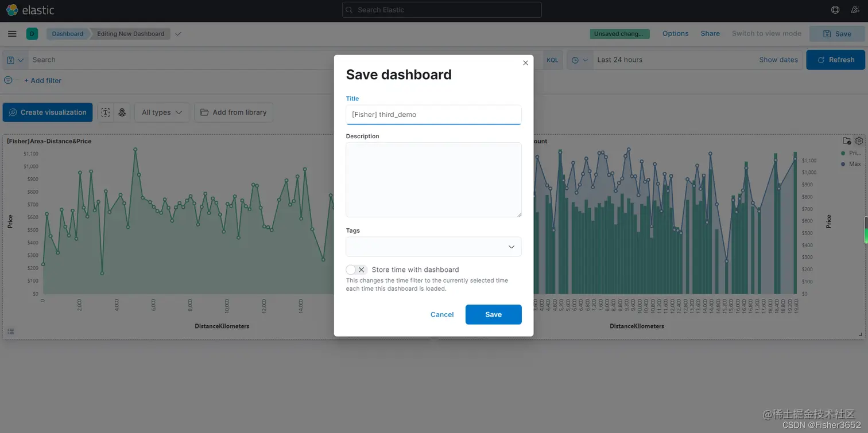Open the hamburger navigation menu
Viewport: 868px width, 433px height.
[x=12, y=34]
